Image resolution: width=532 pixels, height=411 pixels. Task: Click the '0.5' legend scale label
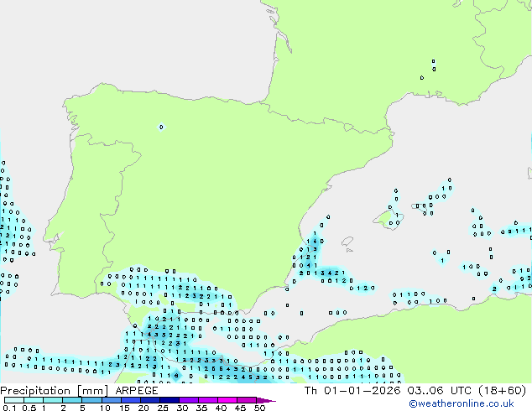[29, 408]
